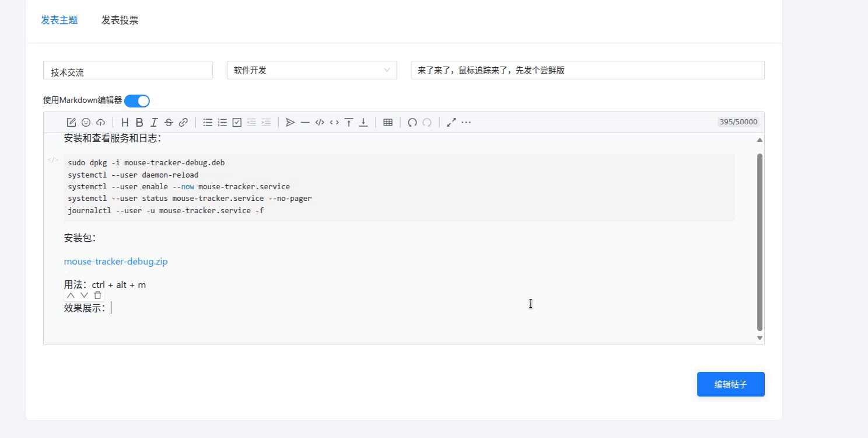
Task: Click the outdent icon
Action: tap(251, 123)
